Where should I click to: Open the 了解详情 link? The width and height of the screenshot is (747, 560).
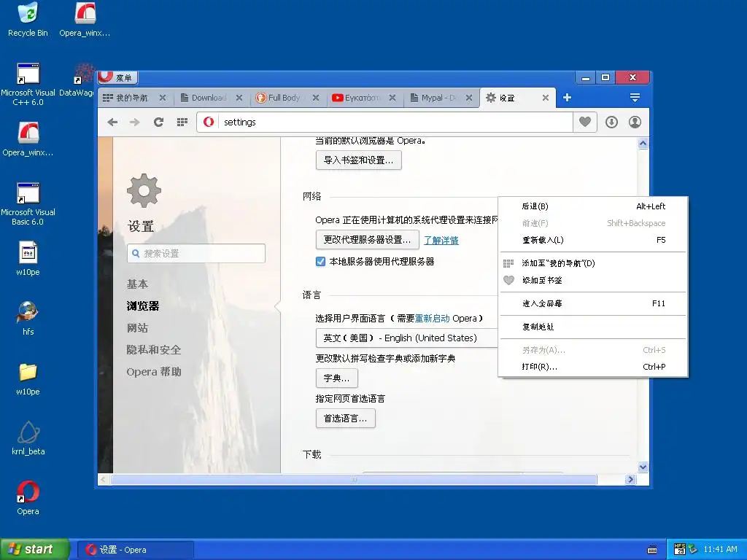point(441,241)
